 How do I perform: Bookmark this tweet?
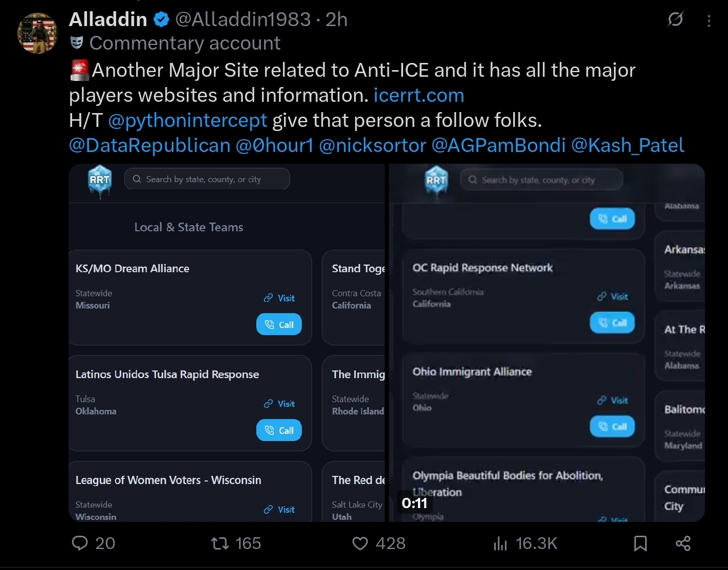pyautogui.click(x=640, y=543)
